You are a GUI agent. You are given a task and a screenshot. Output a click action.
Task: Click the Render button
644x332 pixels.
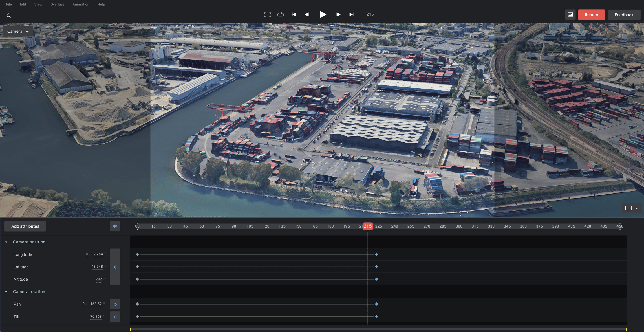(591, 14)
